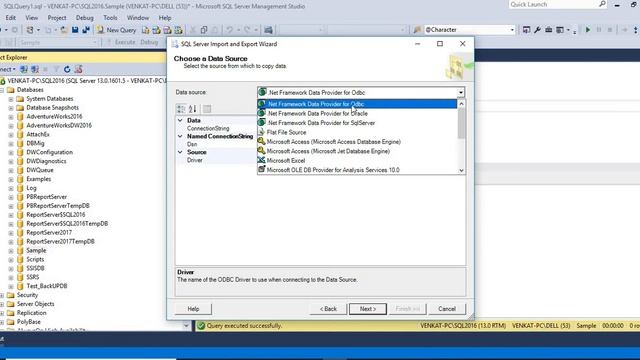Click the Categorized view icon in the property grid
640x360 pixels.
click(x=181, y=109)
